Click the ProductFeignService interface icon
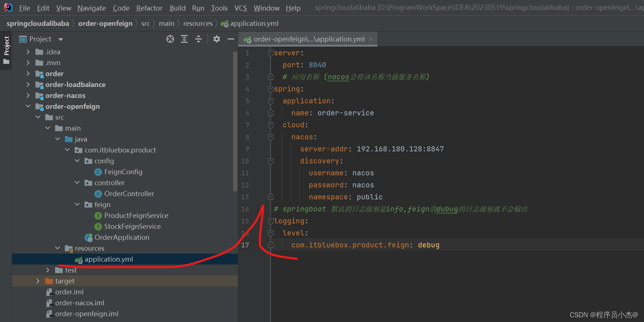 point(98,216)
